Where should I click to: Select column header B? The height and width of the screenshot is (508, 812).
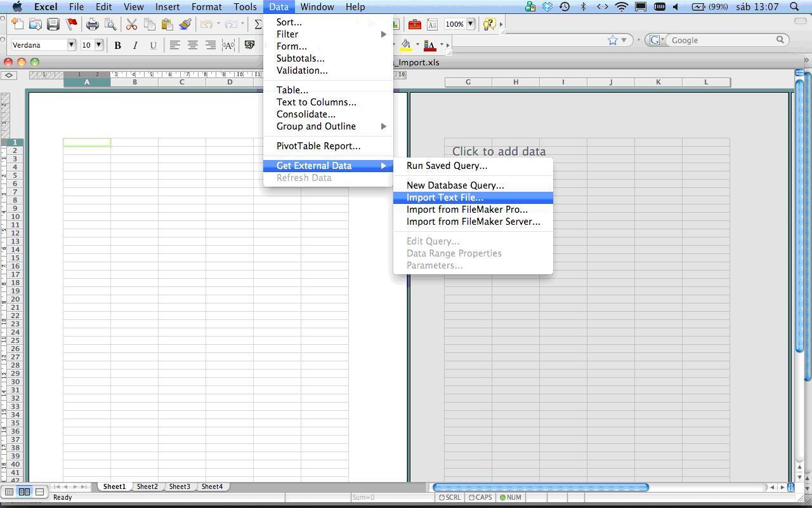click(x=134, y=82)
